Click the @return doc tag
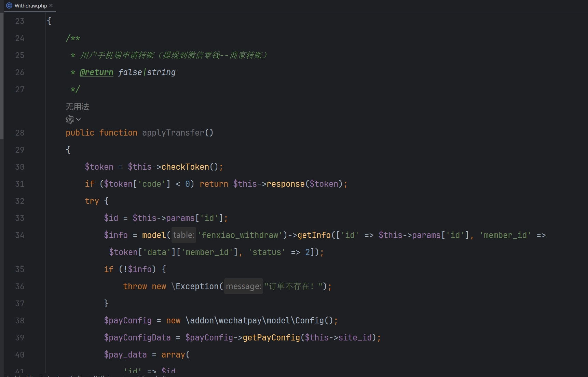This screenshot has width=588, height=377. point(96,72)
